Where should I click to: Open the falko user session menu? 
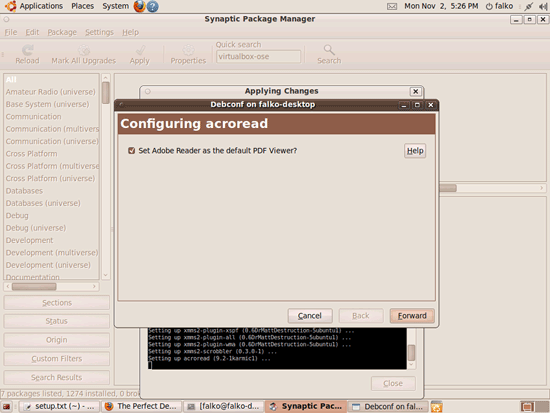[x=499, y=6]
